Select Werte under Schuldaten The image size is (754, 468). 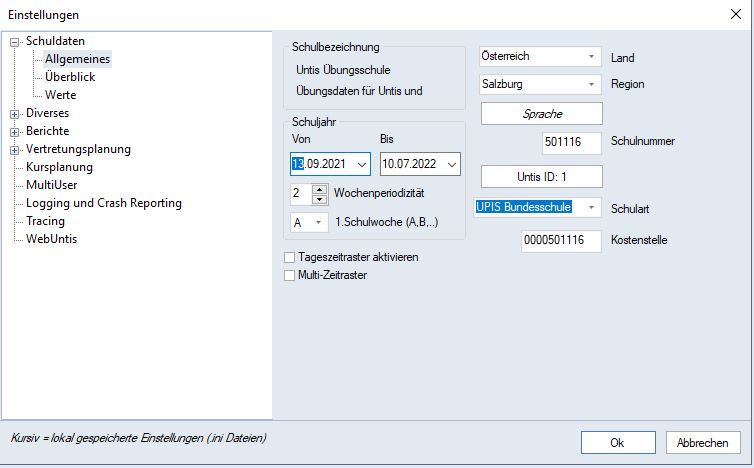click(x=61, y=95)
